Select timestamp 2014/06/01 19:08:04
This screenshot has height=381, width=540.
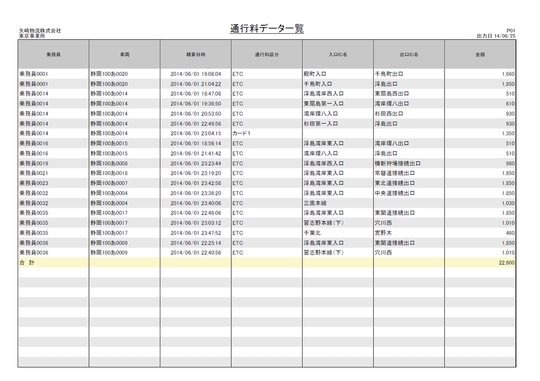tap(196, 74)
